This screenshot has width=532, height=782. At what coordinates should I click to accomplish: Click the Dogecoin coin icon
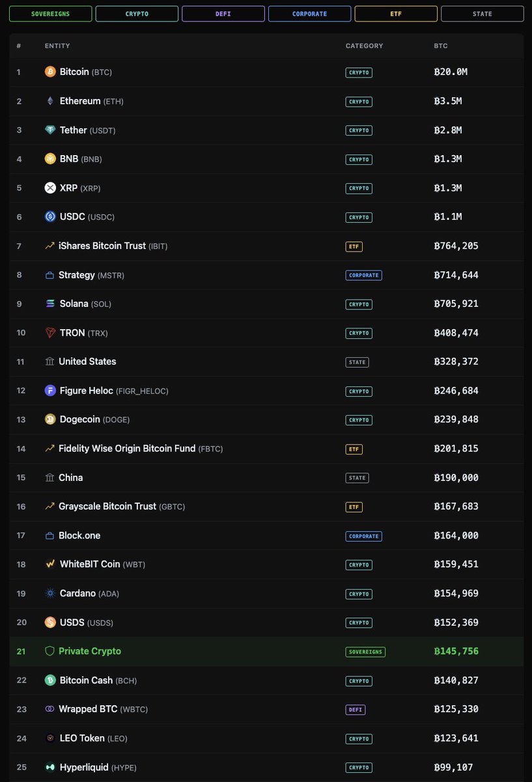click(x=50, y=419)
